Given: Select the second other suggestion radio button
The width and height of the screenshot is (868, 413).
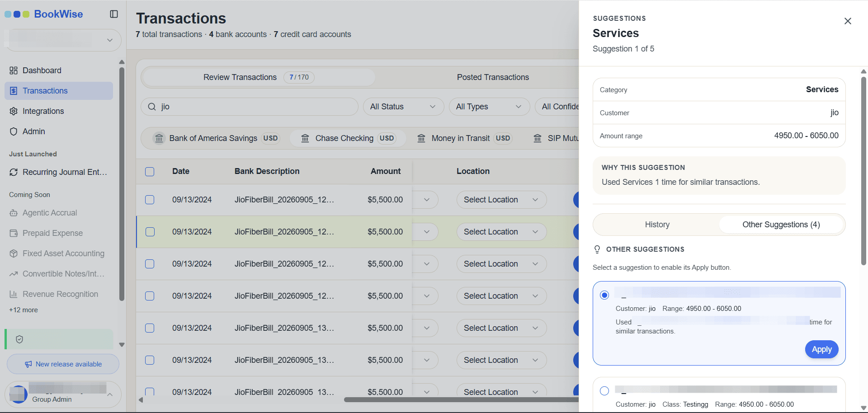Looking at the screenshot, I should (604, 391).
